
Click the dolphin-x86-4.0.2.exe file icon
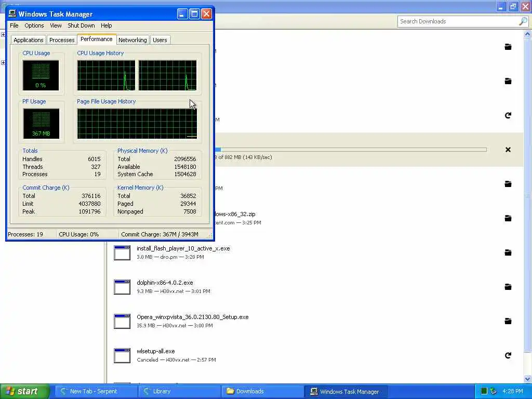click(x=122, y=287)
